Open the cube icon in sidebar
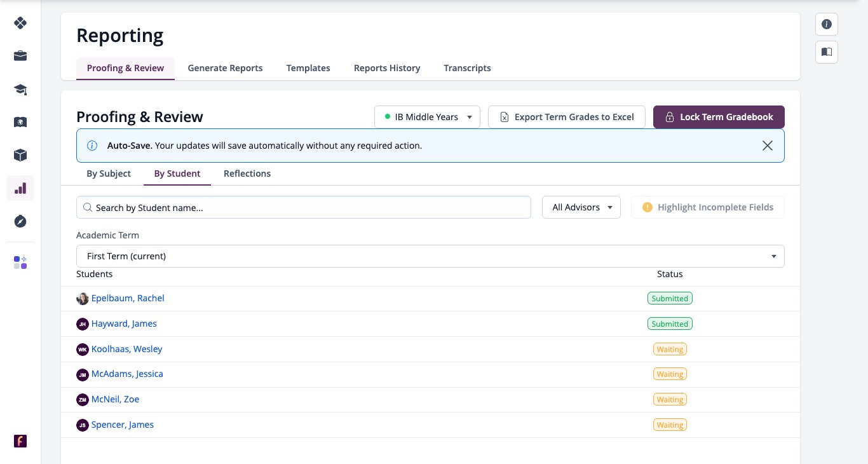This screenshot has height=464, width=868. (x=20, y=155)
